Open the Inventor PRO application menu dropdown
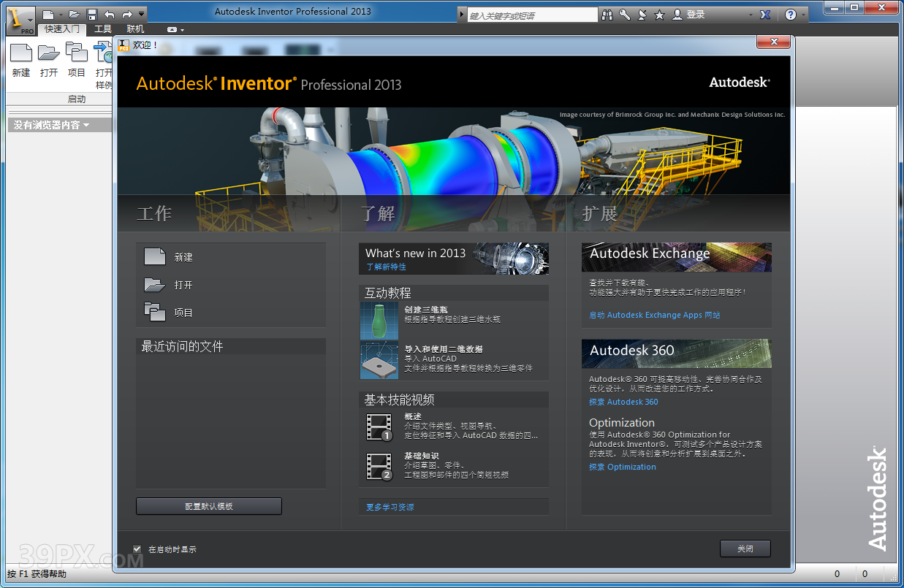Viewport: 904px width, 588px height. point(20,20)
